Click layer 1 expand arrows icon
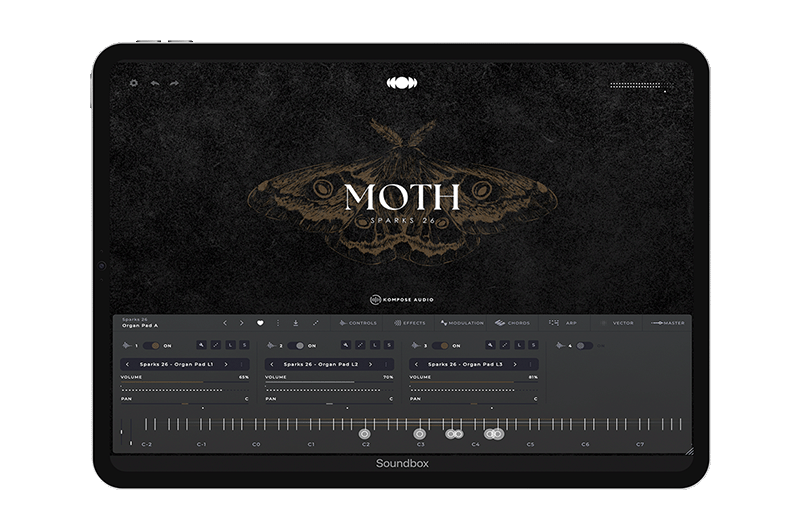The image size is (800, 530). click(216, 345)
